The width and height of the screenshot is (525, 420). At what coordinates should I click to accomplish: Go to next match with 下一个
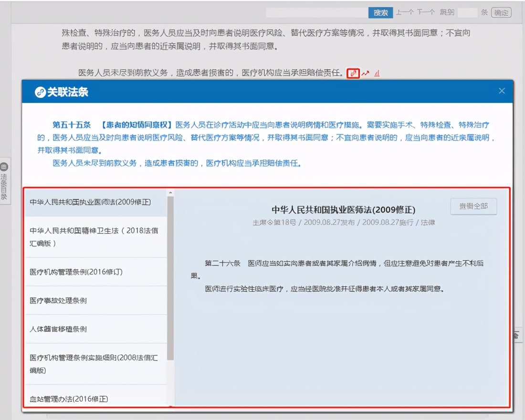coord(426,12)
